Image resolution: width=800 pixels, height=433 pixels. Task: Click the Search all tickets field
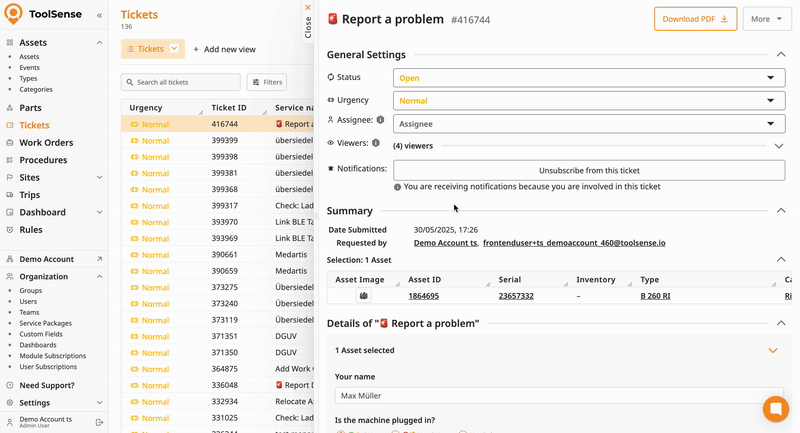(181, 82)
